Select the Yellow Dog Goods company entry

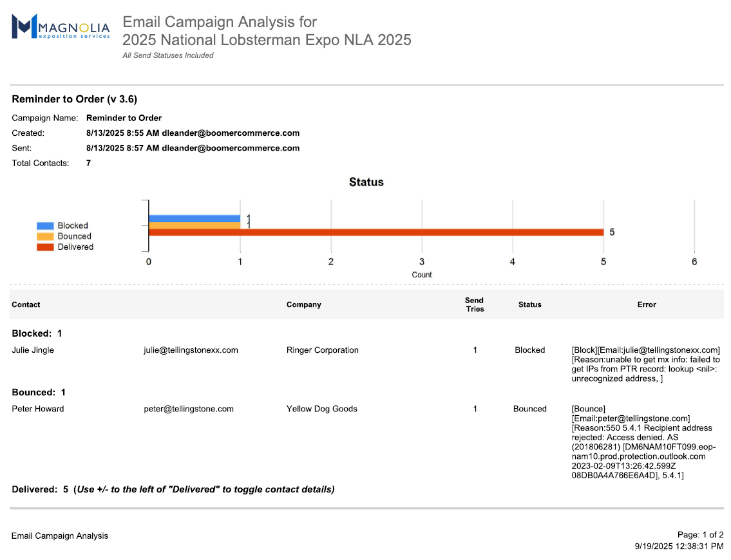[x=321, y=409]
